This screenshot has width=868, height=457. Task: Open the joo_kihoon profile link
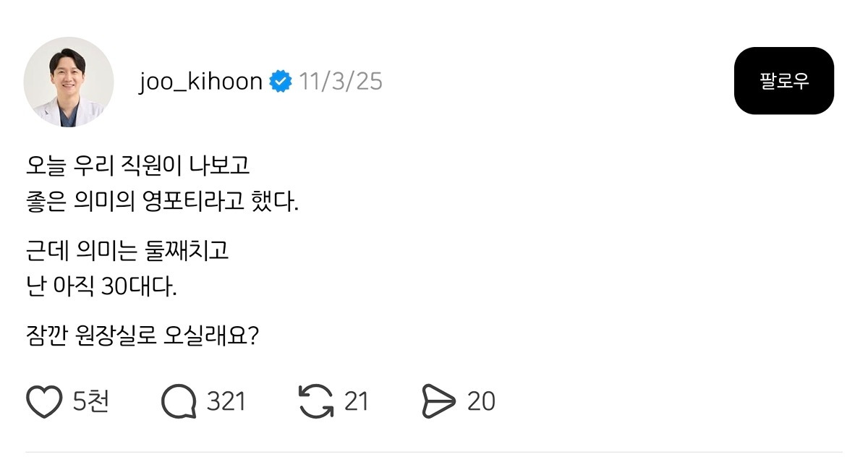(x=200, y=82)
